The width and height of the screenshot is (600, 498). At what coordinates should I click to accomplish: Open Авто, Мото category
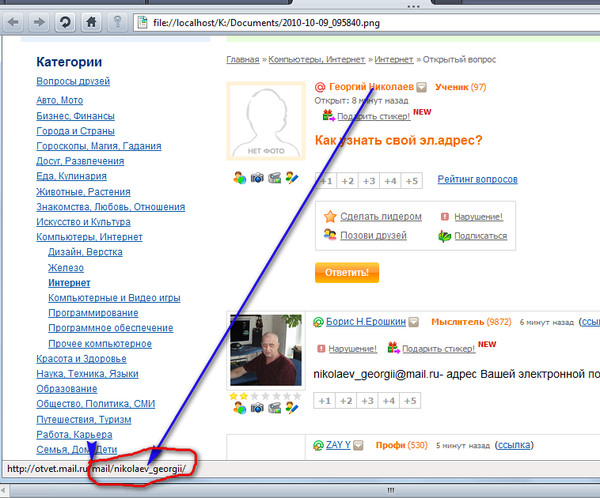[x=60, y=100]
